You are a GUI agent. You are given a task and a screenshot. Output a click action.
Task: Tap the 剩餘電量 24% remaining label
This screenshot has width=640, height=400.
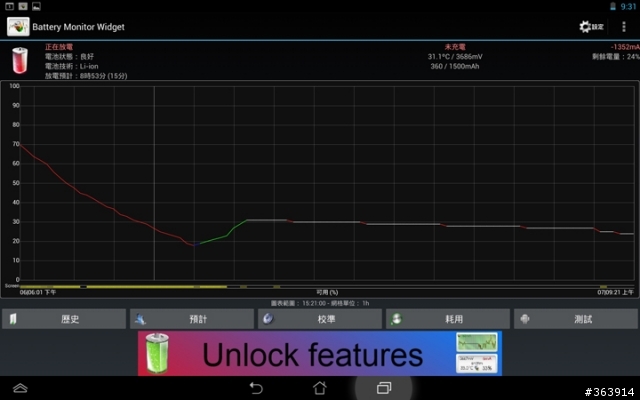(616, 57)
